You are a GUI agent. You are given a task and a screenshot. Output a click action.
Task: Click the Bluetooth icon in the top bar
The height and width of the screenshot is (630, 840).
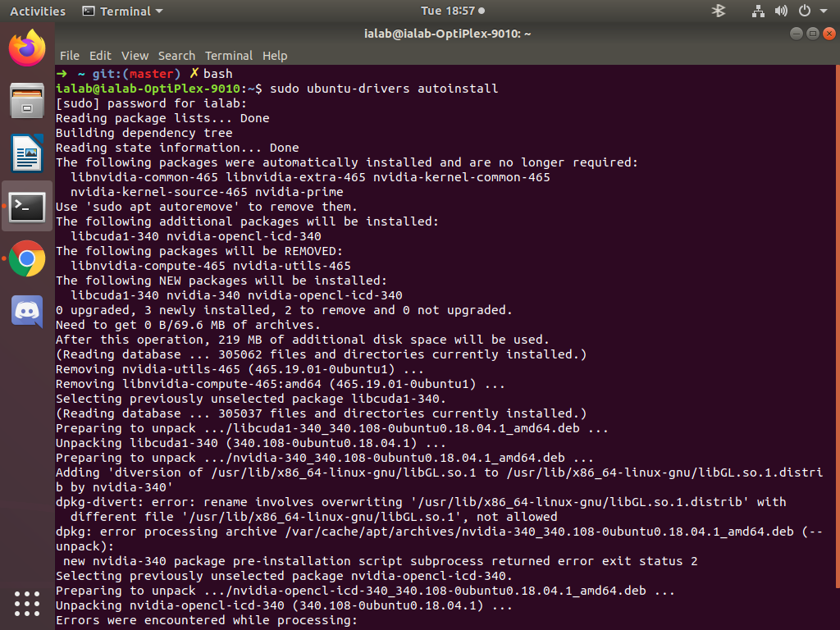717,11
